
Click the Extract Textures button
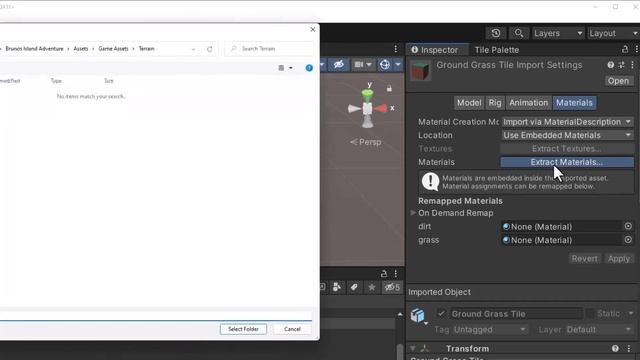[567, 149]
